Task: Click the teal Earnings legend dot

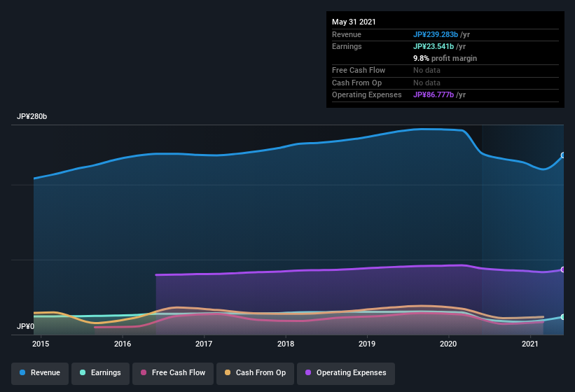Action: click(x=83, y=372)
